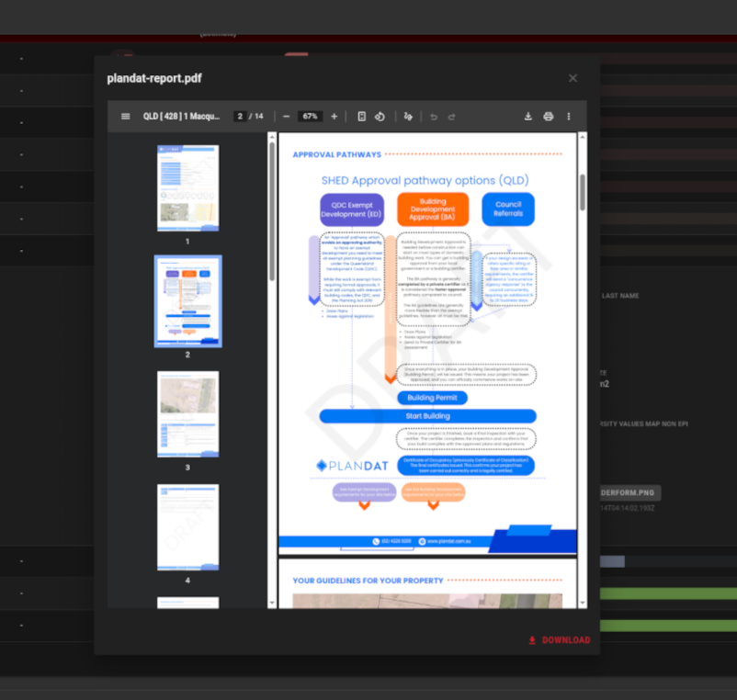Click the page count text '/ 14'
Screen dimensions: 737x700
click(x=256, y=116)
